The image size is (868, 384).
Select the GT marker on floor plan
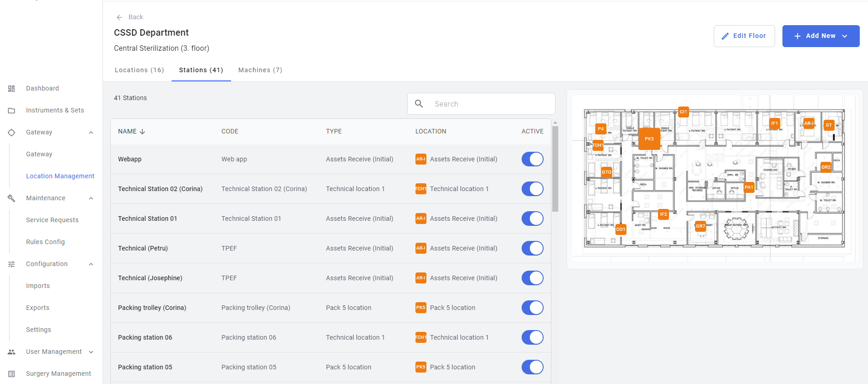point(829,125)
